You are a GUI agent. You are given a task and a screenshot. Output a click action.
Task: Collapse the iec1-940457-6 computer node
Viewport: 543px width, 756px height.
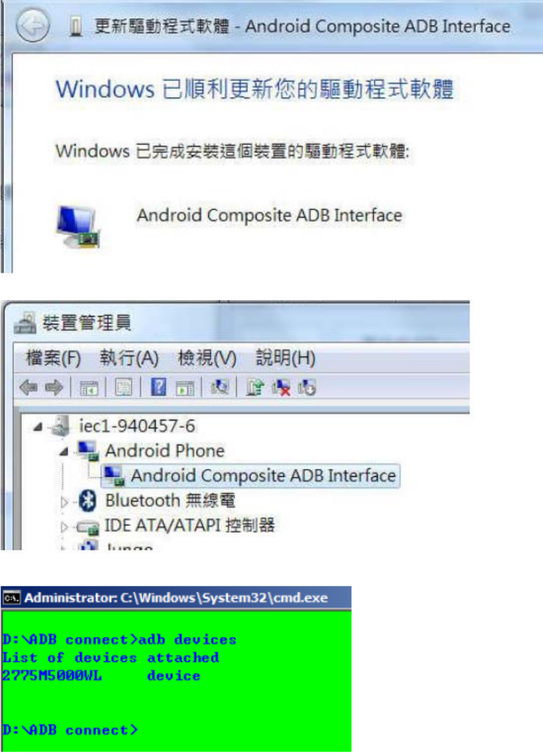(x=38, y=427)
